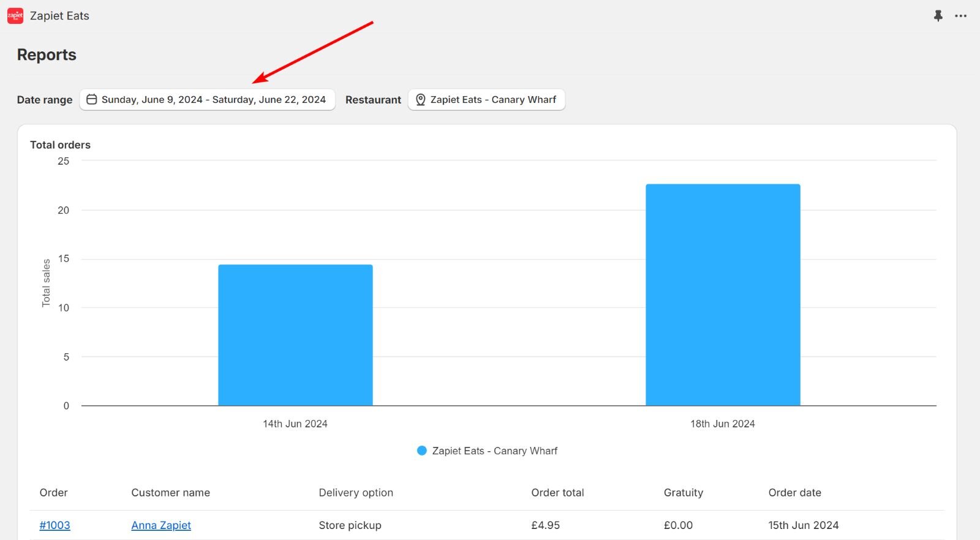Click the calendar icon in date picker
The image size is (980, 540).
pos(92,100)
